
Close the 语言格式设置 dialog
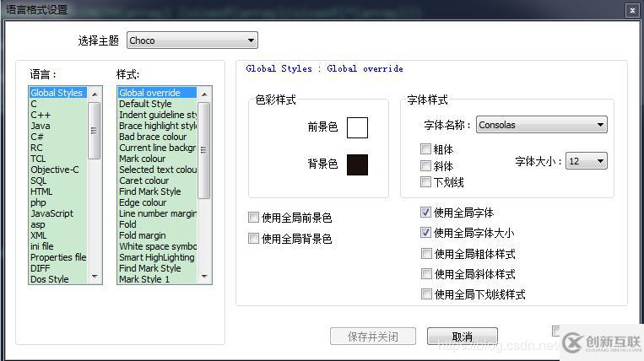632,10
